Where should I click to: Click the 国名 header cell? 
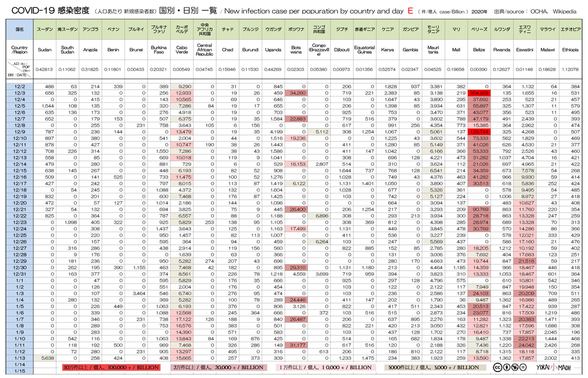20,30
